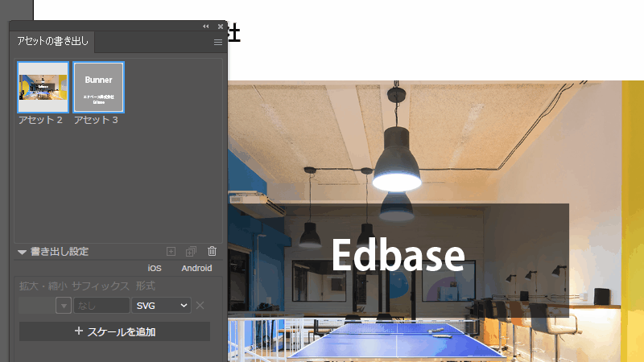Select the アセット 3 Bunner thumbnail
The height and width of the screenshot is (362, 644).
[x=98, y=87]
